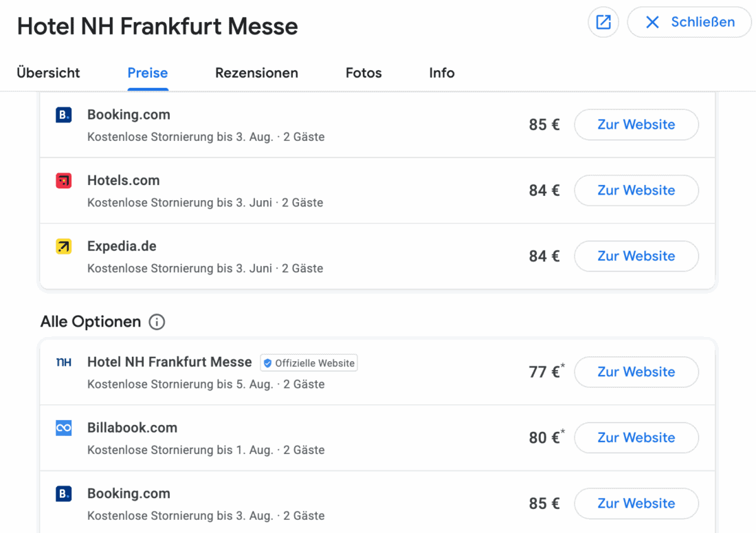Select the Info tab

click(x=442, y=73)
